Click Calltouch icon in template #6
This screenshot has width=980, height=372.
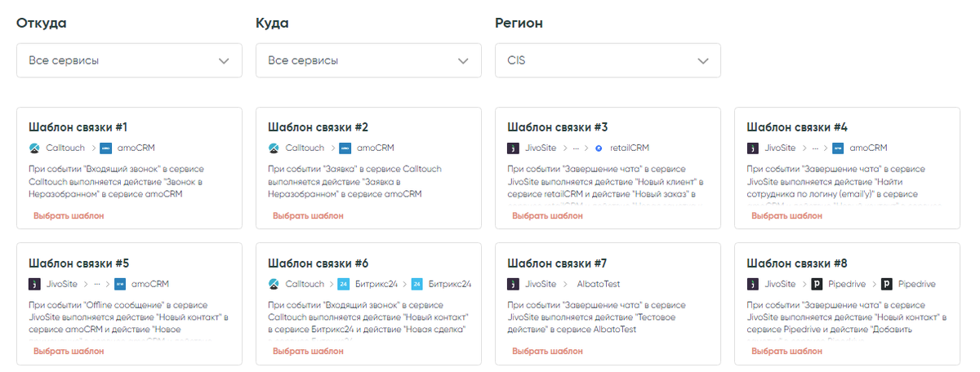(x=274, y=284)
